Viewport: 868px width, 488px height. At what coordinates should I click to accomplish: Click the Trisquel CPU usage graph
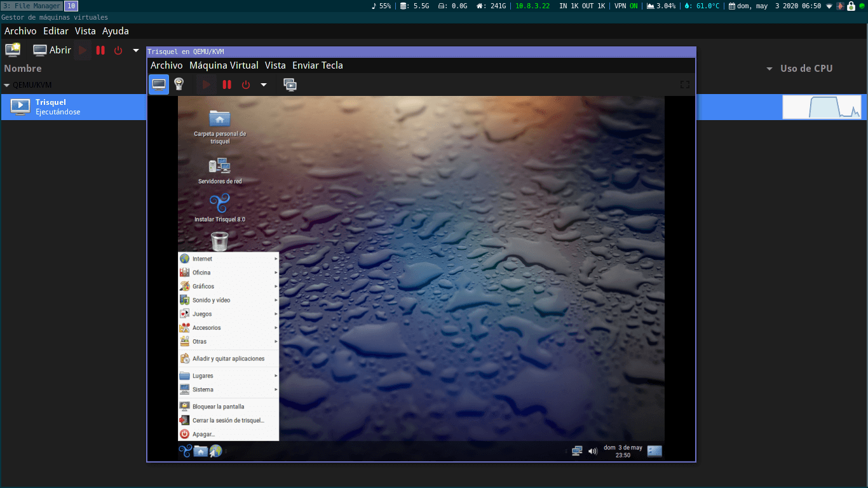[x=822, y=107]
